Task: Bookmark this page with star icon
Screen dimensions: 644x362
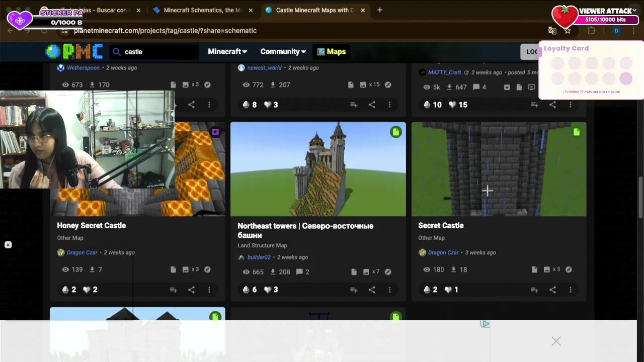Action: 568,31
